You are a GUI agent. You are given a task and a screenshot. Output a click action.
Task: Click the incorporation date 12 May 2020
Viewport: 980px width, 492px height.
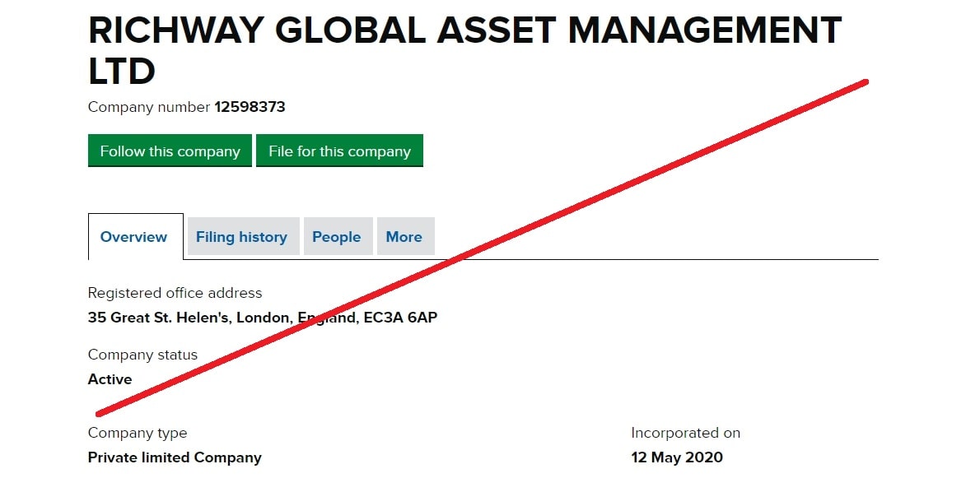point(676,457)
